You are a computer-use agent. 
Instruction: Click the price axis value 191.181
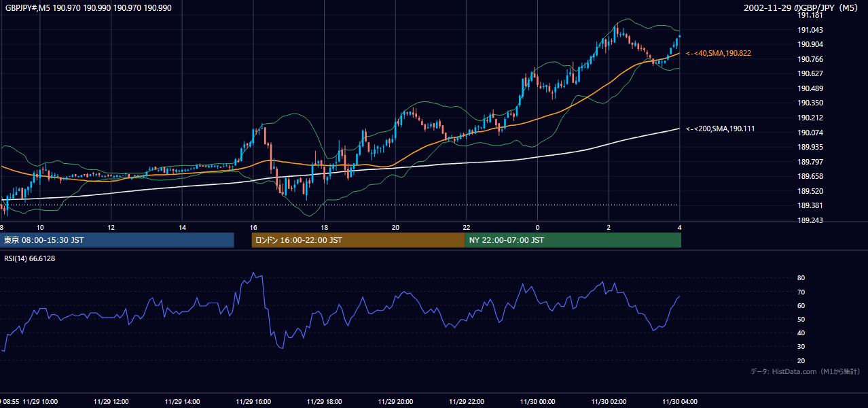click(x=810, y=15)
